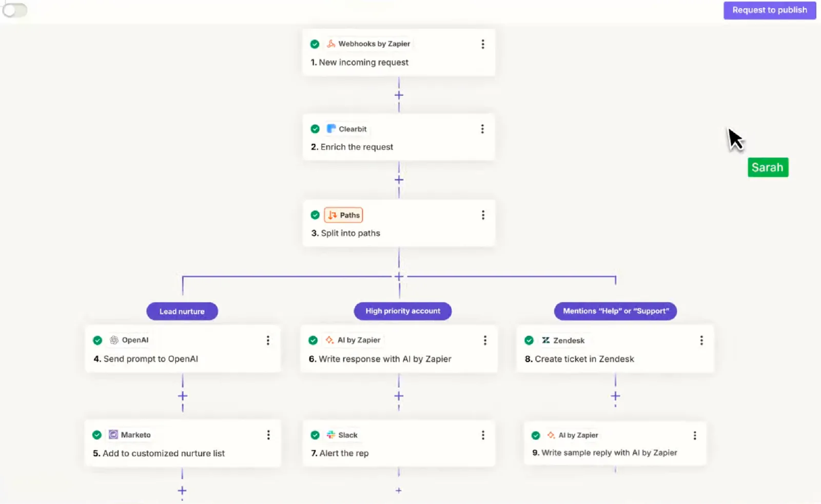Click green check on Create ticket in Zendesk step
The height and width of the screenshot is (504, 821).
[529, 340]
